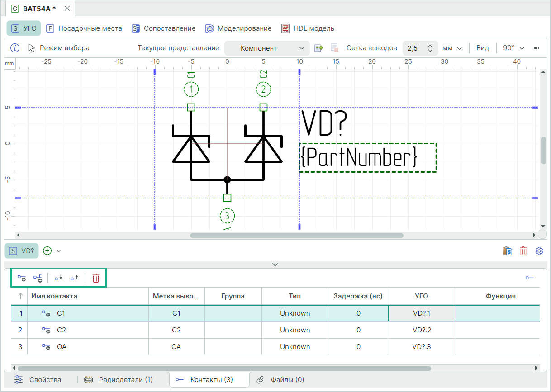
Task: Collapse the panel with the chevron below the canvas
Action: tap(275, 264)
